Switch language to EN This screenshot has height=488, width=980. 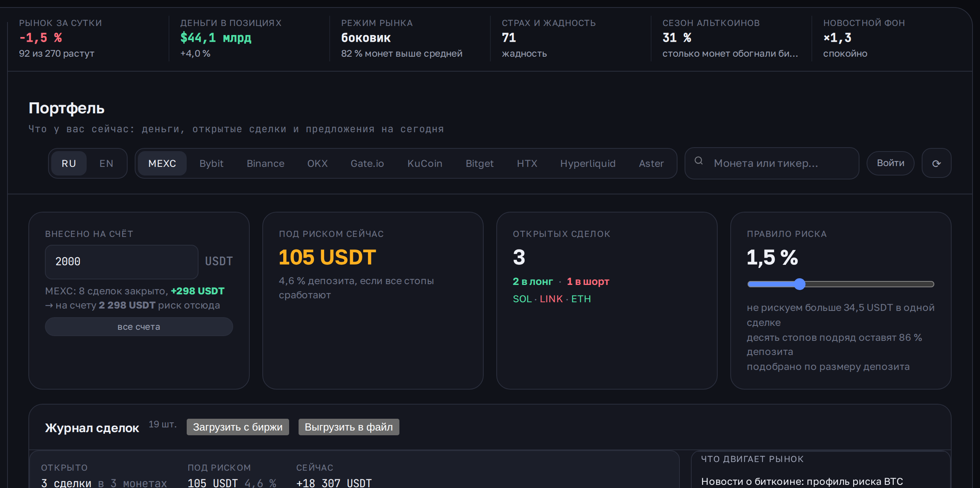[106, 163]
